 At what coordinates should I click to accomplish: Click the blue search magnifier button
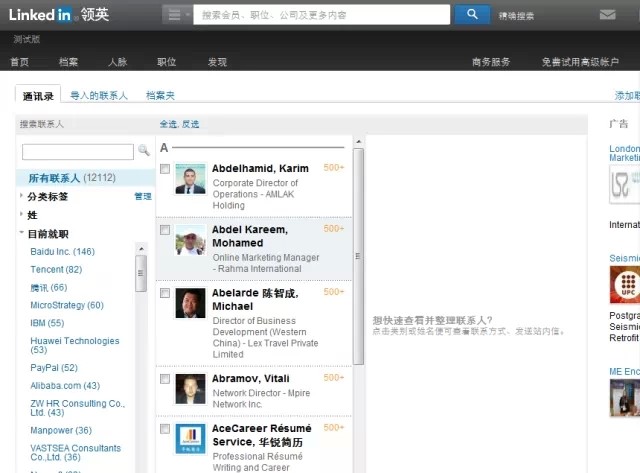tap(472, 14)
